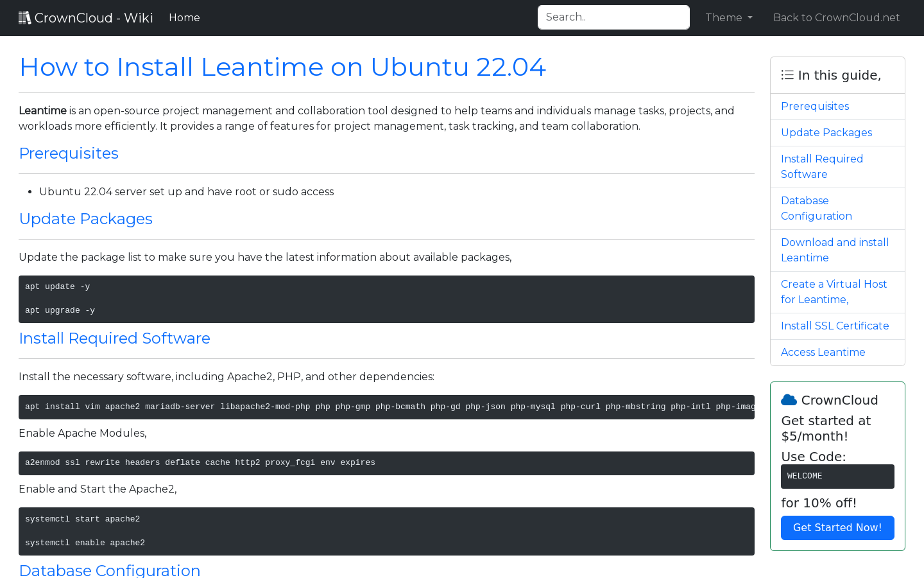Viewport: 924px width, 578px height.
Task: Click the Search input field
Action: pyautogui.click(x=613, y=17)
